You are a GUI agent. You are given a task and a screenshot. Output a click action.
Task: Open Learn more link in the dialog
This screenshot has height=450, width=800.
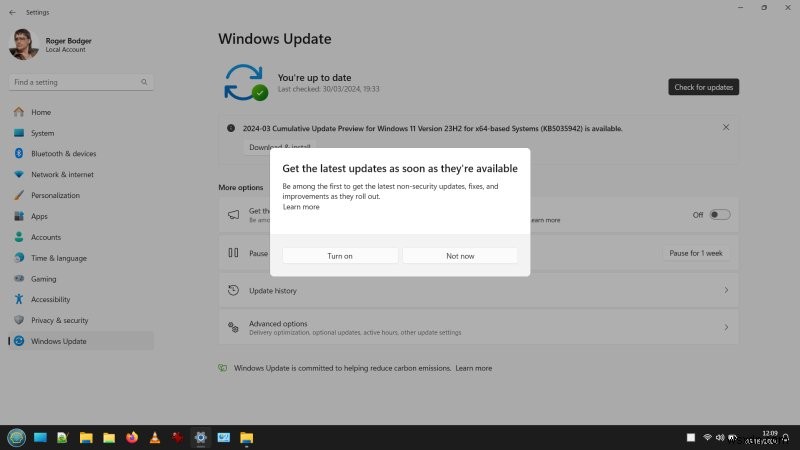pos(301,207)
